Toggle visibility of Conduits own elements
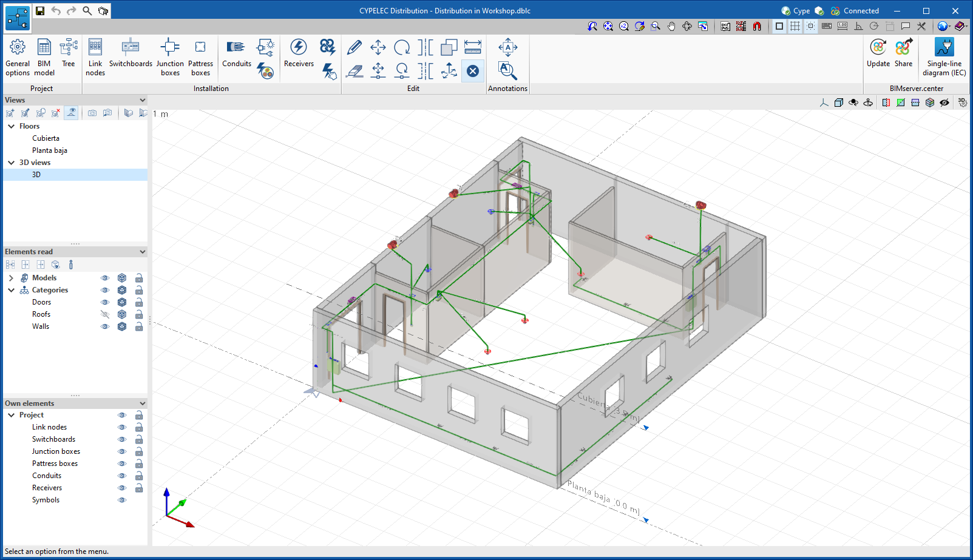The width and height of the screenshot is (973, 560). [122, 476]
